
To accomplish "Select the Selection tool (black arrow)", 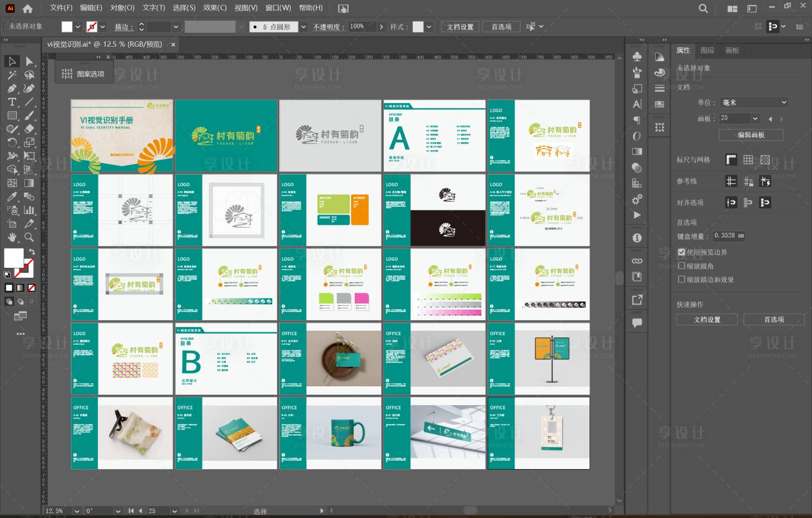I will (12, 61).
